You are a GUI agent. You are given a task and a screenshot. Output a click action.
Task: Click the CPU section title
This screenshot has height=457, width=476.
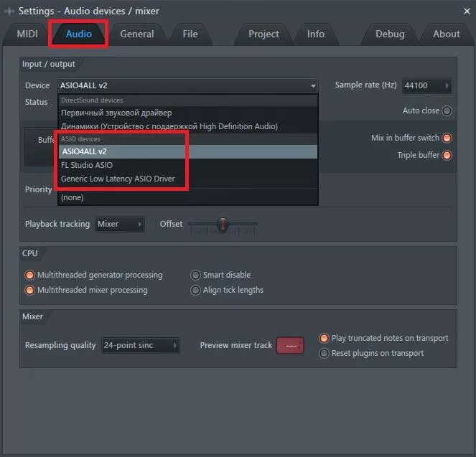(29, 253)
